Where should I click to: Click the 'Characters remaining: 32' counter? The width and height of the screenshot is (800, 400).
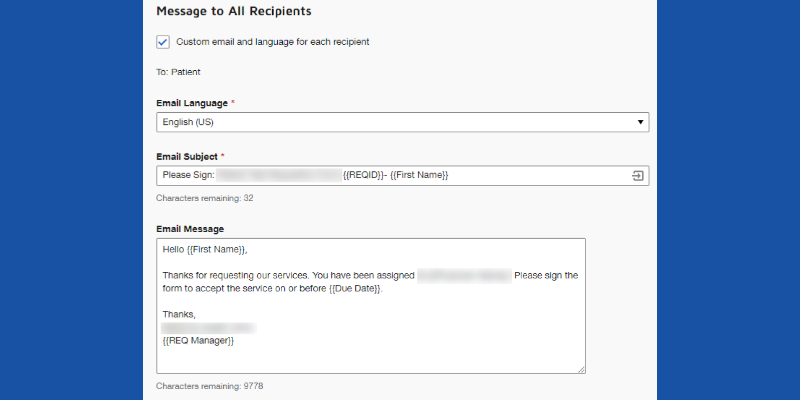click(204, 198)
